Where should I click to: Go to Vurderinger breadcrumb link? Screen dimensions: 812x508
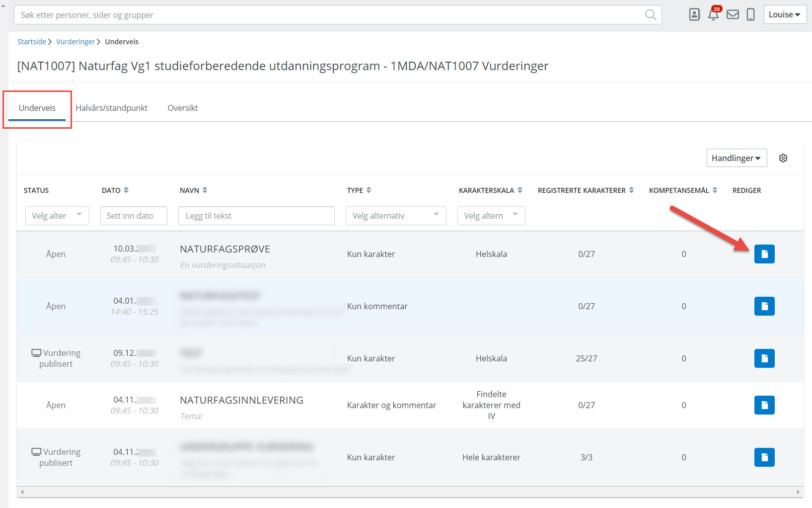(x=75, y=42)
